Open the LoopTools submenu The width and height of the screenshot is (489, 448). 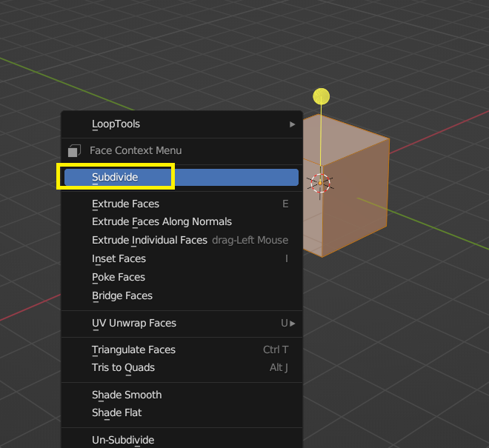coord(182,124)
